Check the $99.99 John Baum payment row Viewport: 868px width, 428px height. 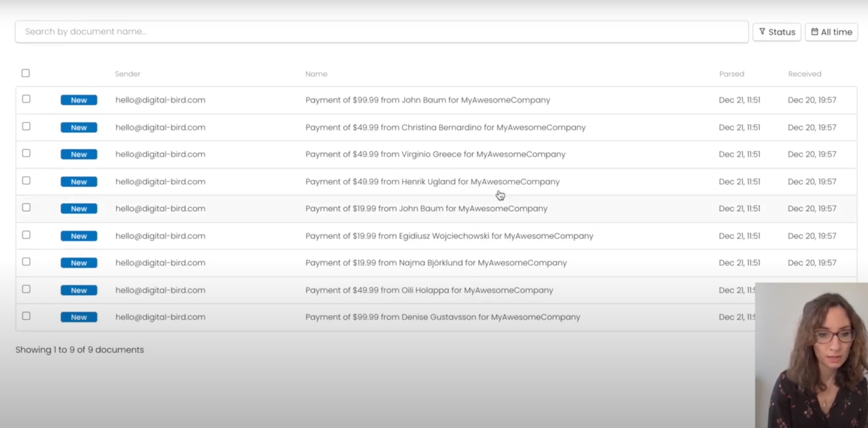coord(26,99)
